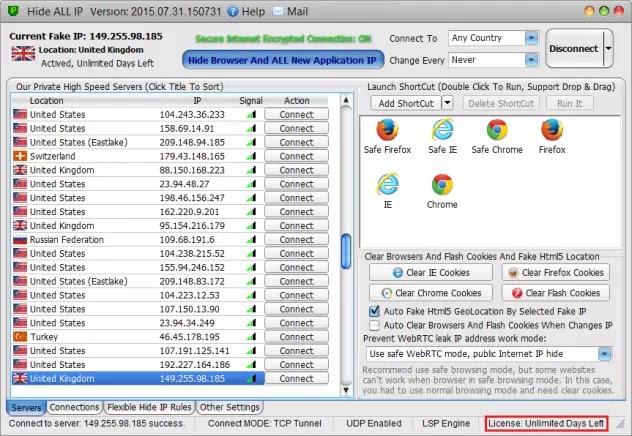The width and height of the screenshot is (632, 436).
Task: Sort servers by Signal column header
Action: [251, 101]
